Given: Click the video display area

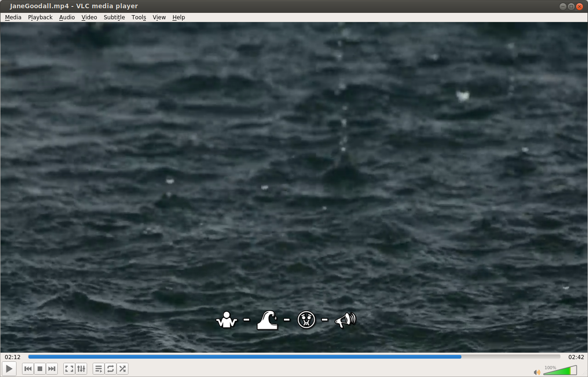Looking at the screenshot, I should pyautogui.click(x=294, y=187).
